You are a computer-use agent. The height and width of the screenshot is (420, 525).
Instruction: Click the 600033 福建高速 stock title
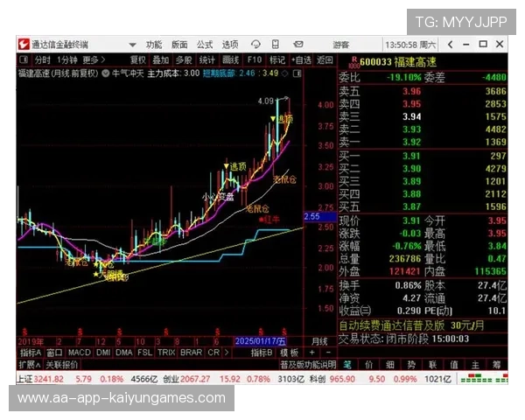[398, 62]
